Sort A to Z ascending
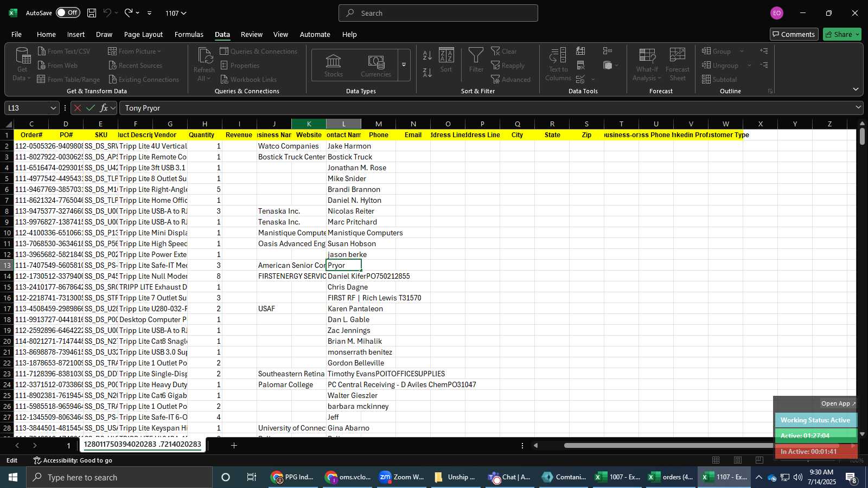This screenshot has height=488, width=868. [x=427, y=55]
